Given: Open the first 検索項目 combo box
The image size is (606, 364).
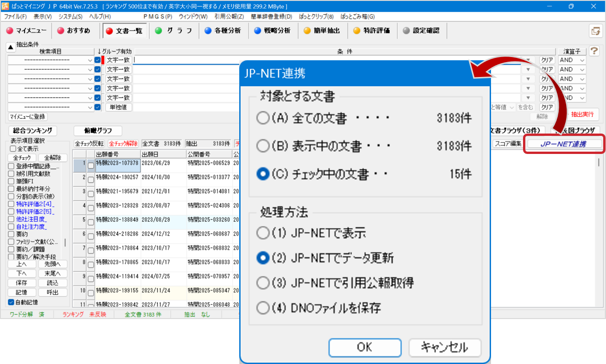Looking at the screenshot, I should [51, 60].
